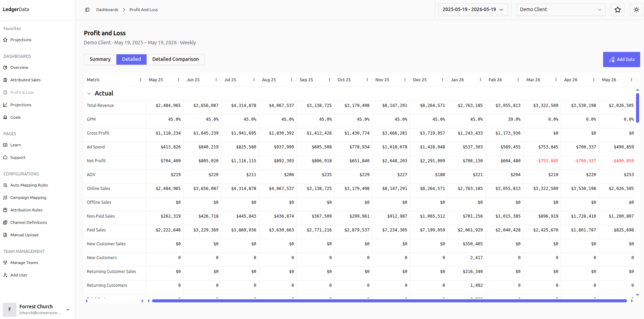644x319 pixels.
Task: Open Manage Teams page
Action: [x=24, y=263]
